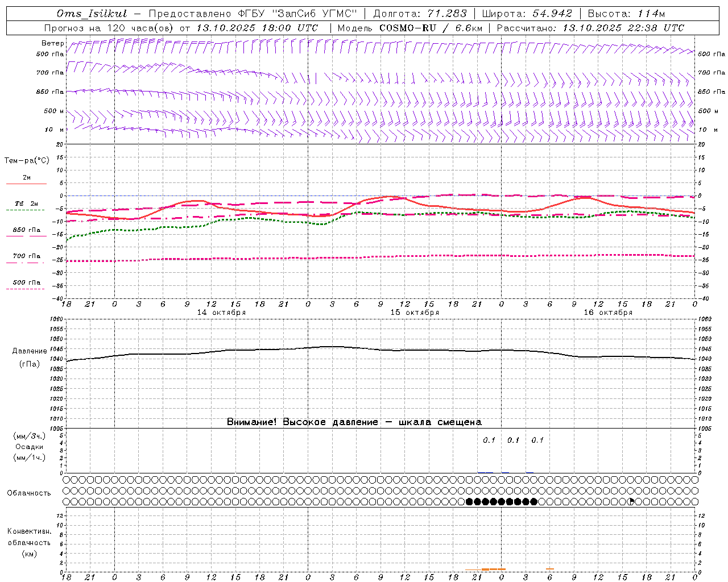Click the wide orange convective cloud bar near midnight

click(494, 569)
